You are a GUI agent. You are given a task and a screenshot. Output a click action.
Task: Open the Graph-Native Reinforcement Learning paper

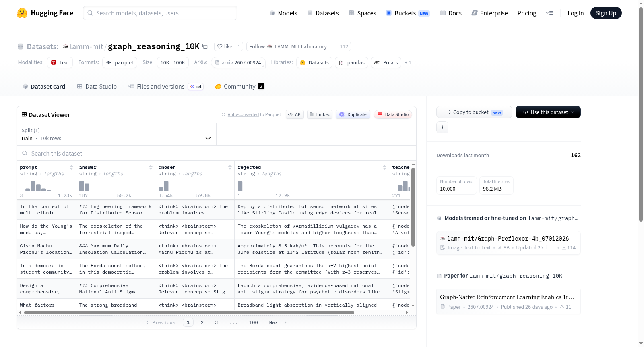pos(508,301)
